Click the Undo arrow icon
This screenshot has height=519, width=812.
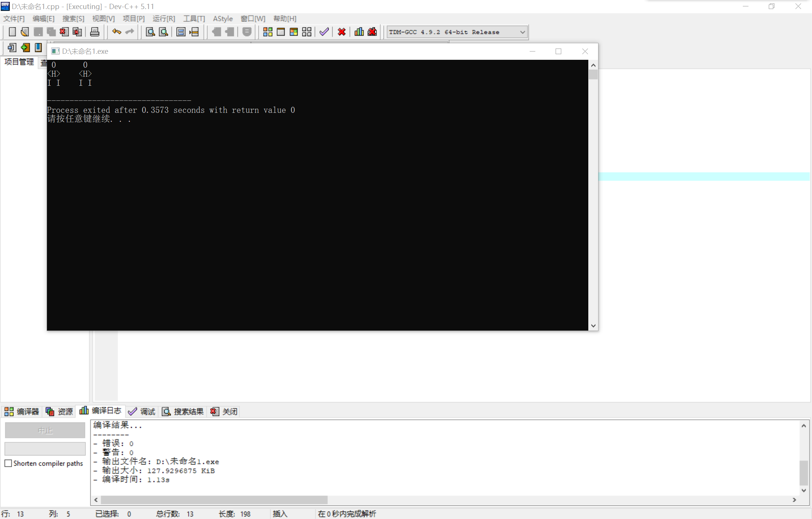click(117, 32)
